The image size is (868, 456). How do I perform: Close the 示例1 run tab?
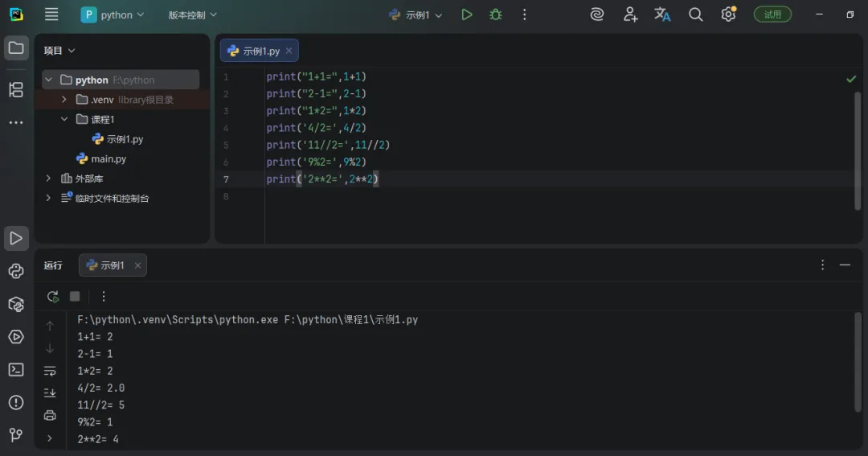pyautogui.click(x=138, y=265)
